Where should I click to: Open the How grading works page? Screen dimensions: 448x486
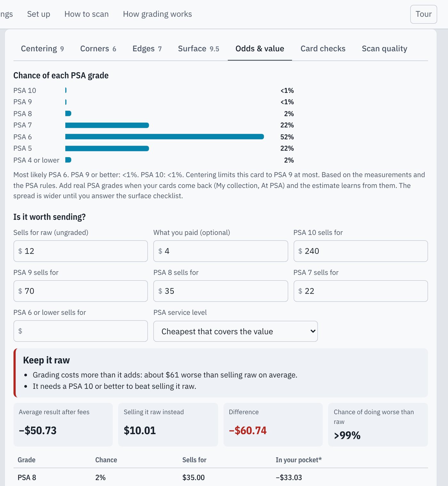point(157,14)
